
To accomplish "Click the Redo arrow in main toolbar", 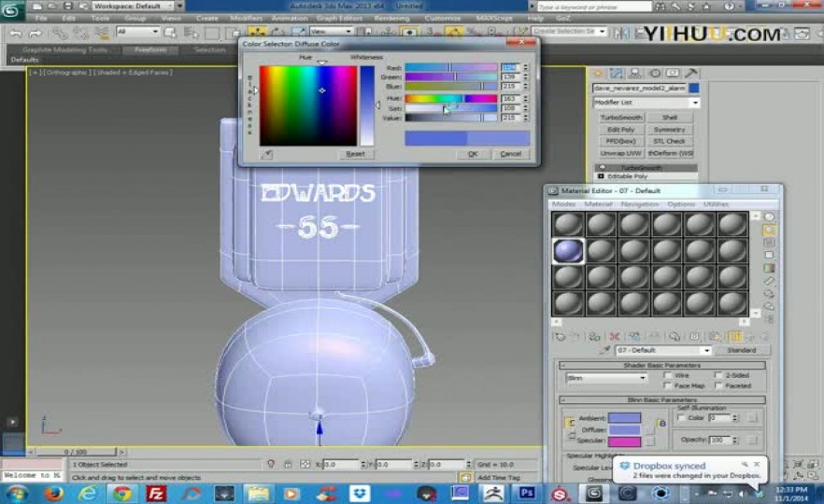I will [x=36, y=34].
